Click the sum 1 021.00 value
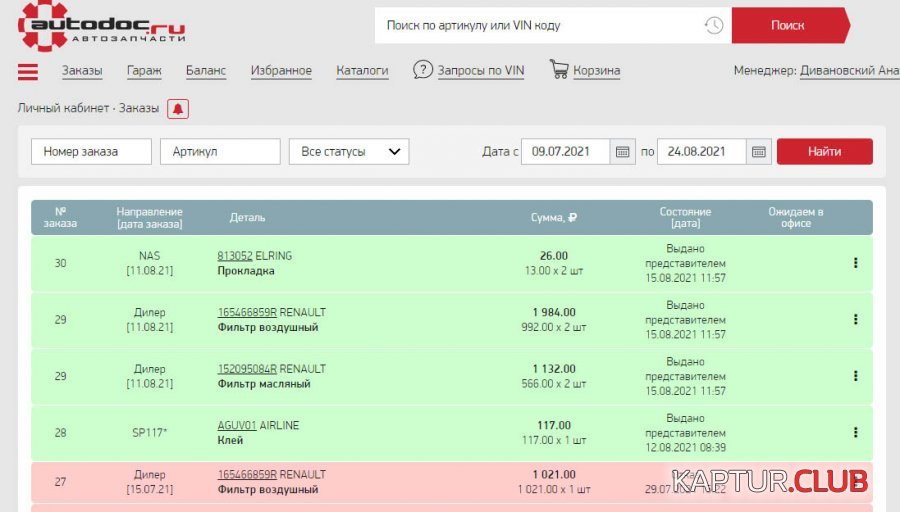Image resolution: width=900 pixels, height=512 pixels. pyautogui.click(x=554, y=475)
